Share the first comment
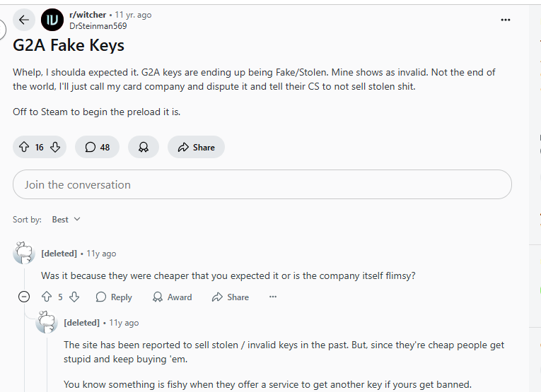 pos(231,297)
